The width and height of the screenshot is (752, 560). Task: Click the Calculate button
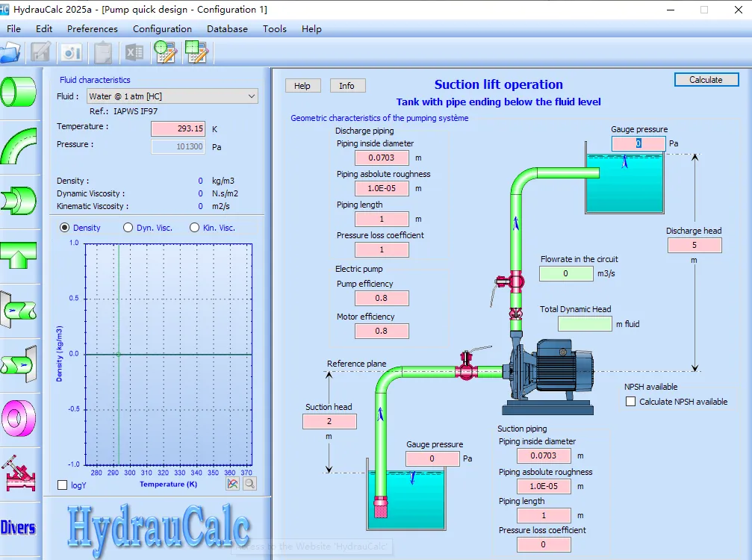coord(706,80)
